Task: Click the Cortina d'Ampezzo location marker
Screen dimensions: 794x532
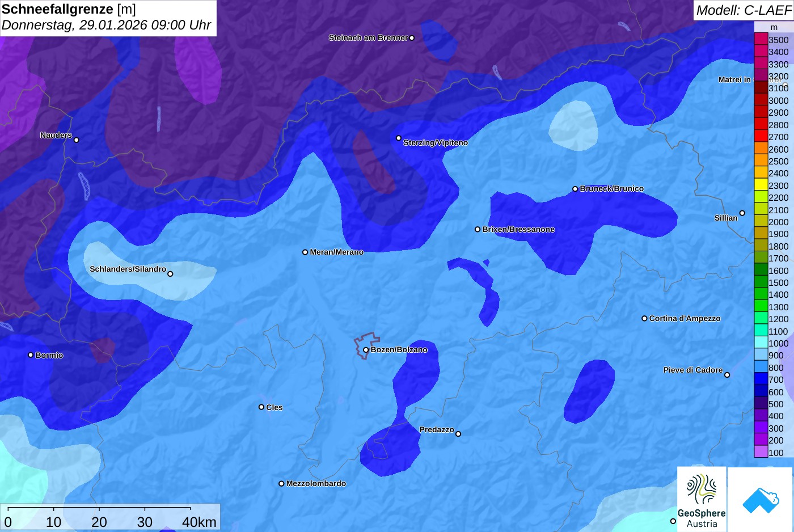Action: [644, 319]
